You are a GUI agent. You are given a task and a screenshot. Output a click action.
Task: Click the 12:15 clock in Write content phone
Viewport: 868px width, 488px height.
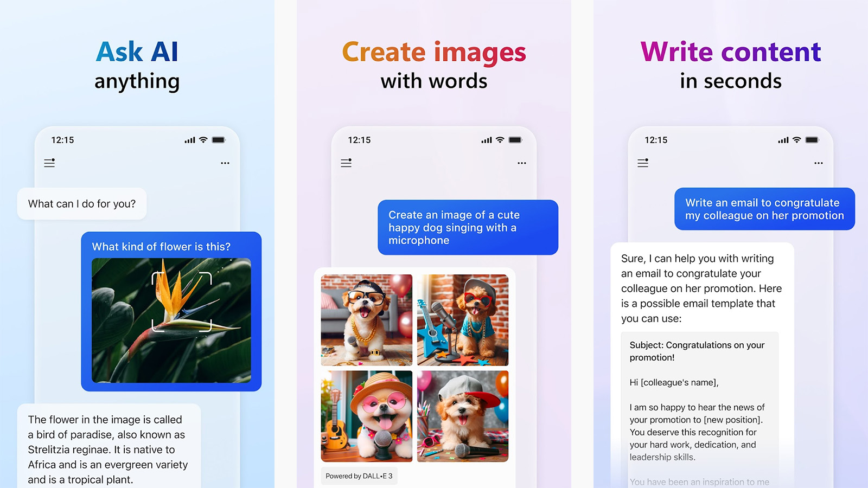click(x=656, y=140)
